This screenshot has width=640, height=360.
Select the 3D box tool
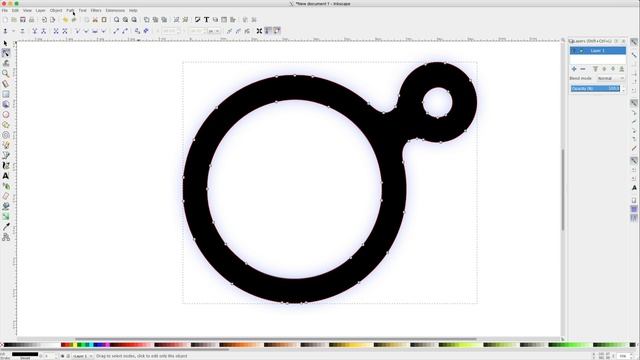pyautogui.click(x=6, y=104)
